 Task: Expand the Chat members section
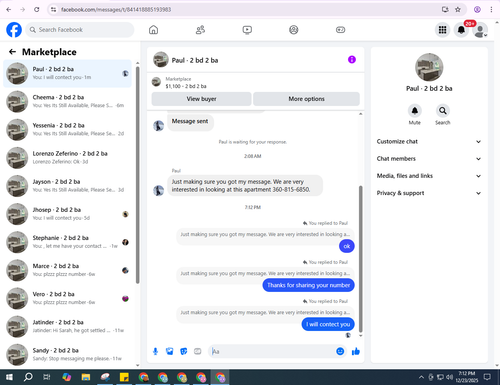(x=429, y=159)
